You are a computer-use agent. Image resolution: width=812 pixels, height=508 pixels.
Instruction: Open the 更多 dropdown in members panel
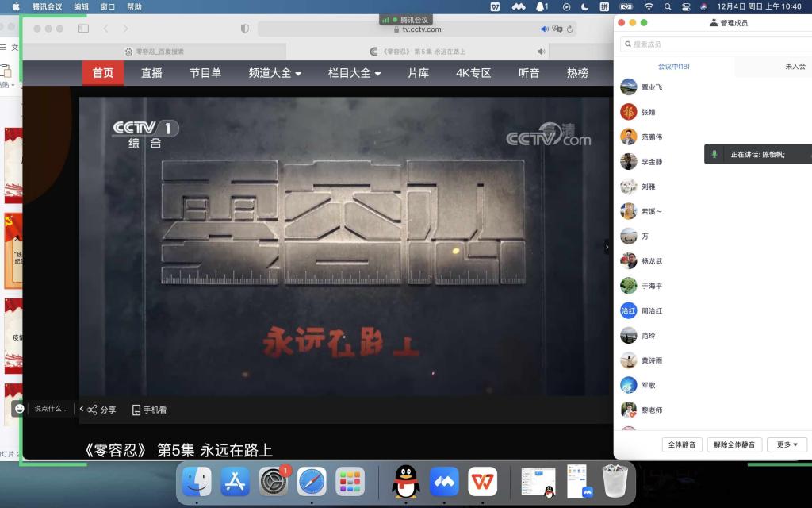pyautogui.click(x=787, y=444)
